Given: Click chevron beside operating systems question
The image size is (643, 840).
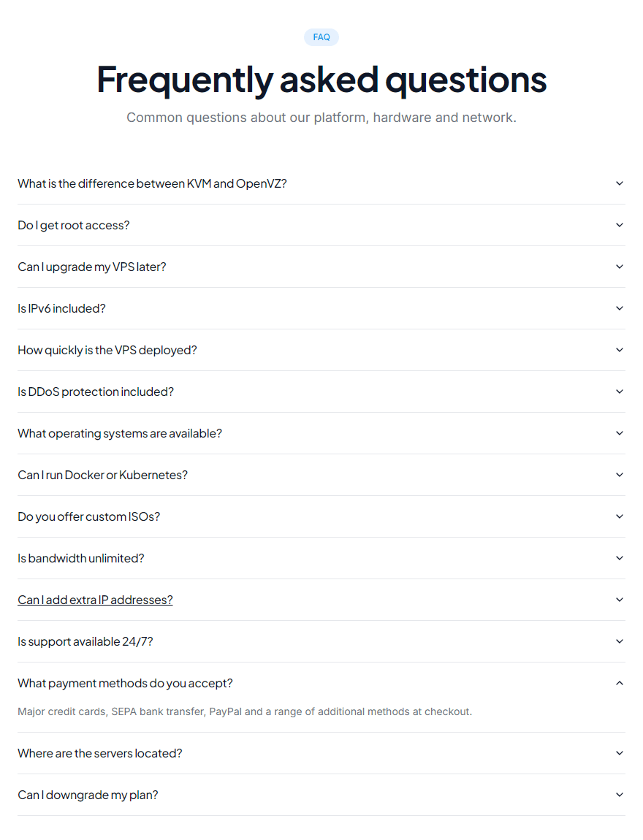Looking at the screenshot, I should [620, 433].
